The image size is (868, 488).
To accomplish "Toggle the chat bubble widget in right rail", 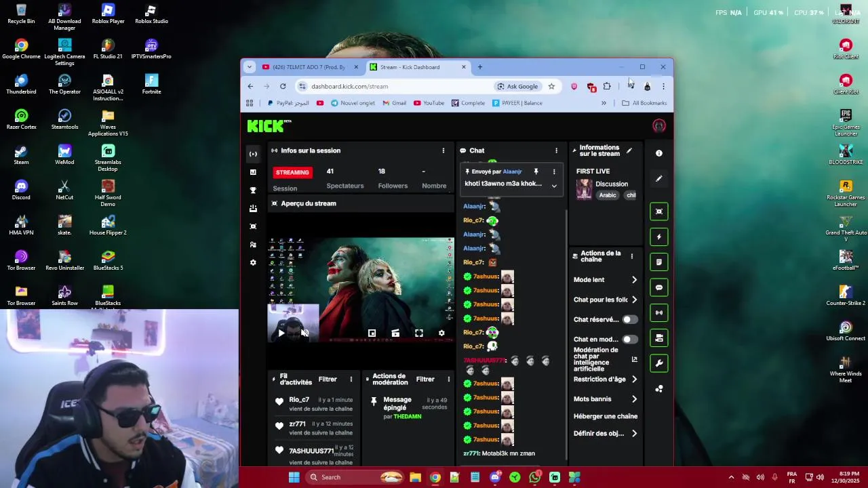I will tap(658, 287).
